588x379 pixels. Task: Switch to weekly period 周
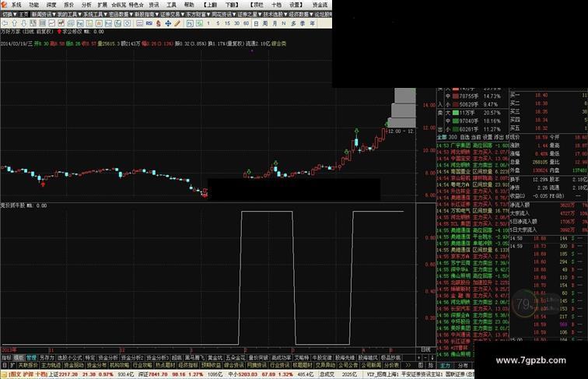(265, 23)
